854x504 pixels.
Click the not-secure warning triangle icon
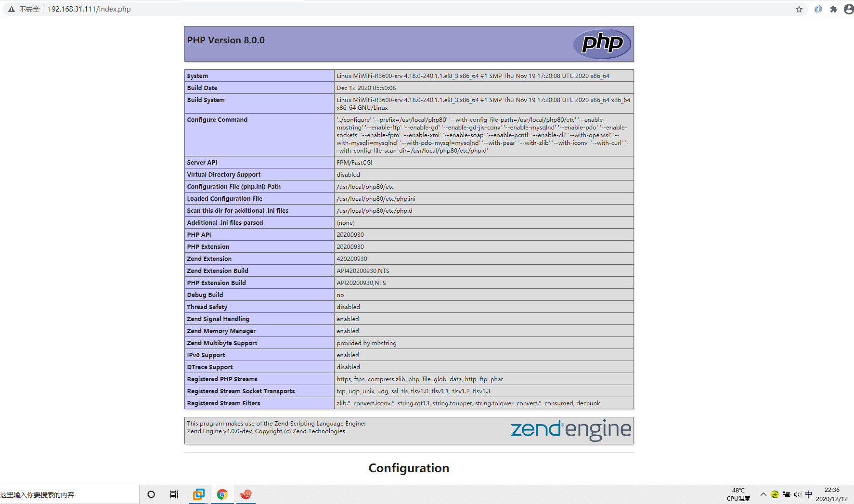[12, 9]
